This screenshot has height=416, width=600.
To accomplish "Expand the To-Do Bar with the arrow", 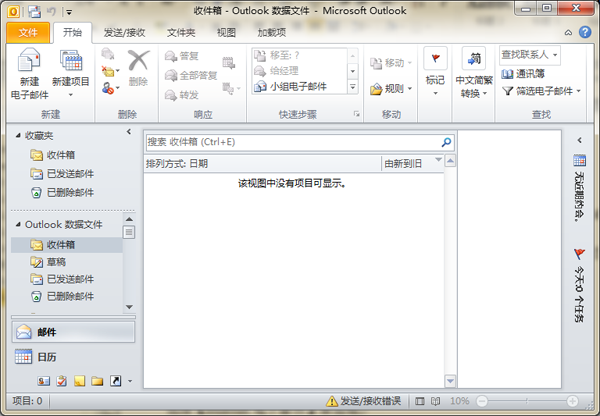I will (580, 140).
